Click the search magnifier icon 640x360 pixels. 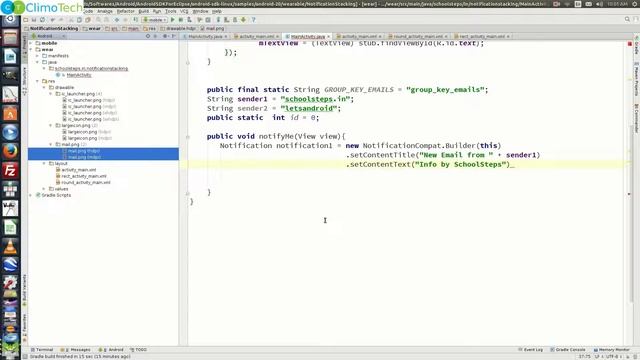(x=627, y=20)
